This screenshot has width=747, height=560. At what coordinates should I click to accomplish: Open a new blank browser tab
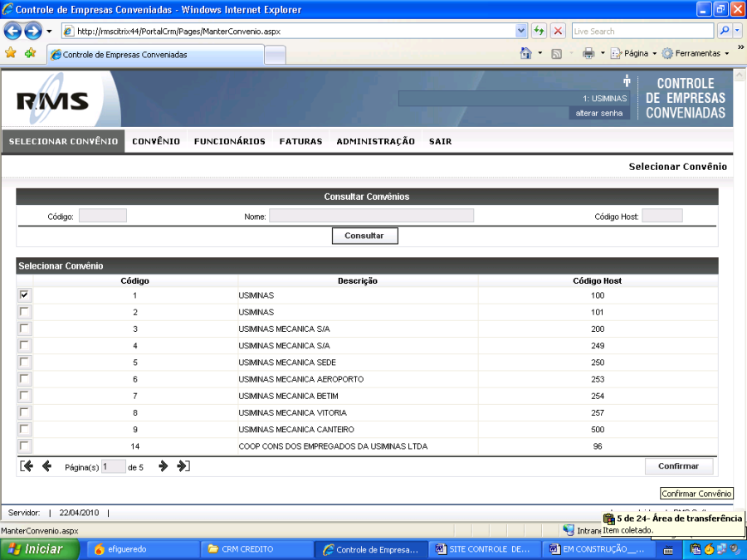275,56
